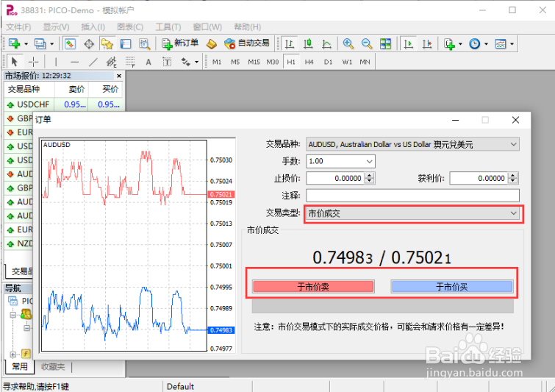Viewport: 555px width, 392px height.
Task: Select the equidistant channel tool
Action: point(112,62)
